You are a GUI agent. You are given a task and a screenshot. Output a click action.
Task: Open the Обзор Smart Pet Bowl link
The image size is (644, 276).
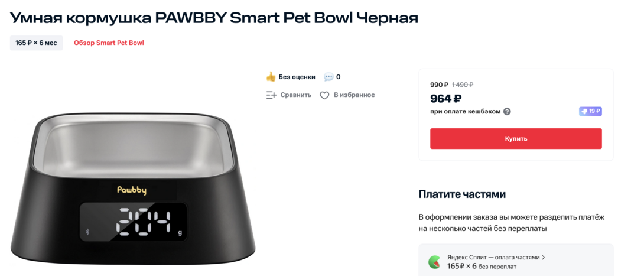coord(109,43)
